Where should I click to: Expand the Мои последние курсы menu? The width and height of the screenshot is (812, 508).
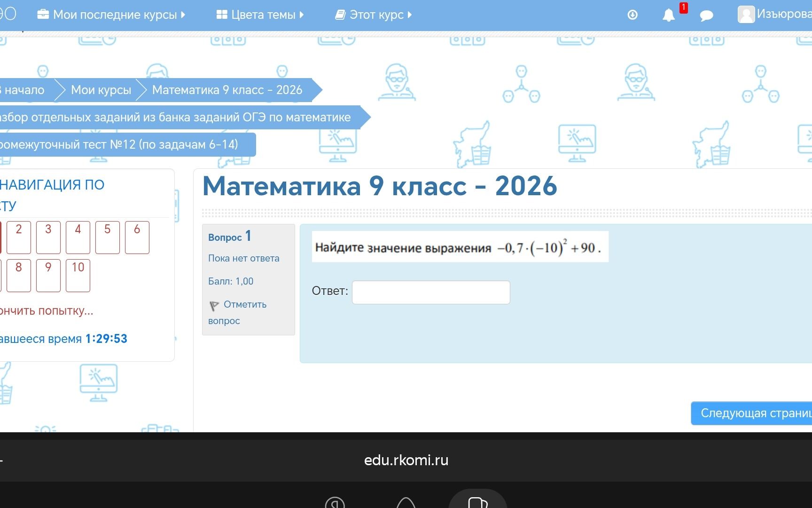point(111,15)
